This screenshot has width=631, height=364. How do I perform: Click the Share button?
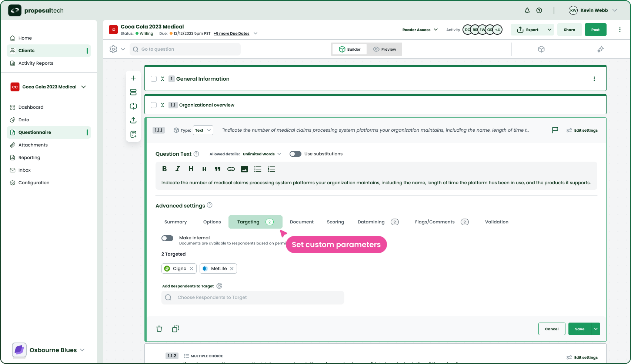[570, 30]
